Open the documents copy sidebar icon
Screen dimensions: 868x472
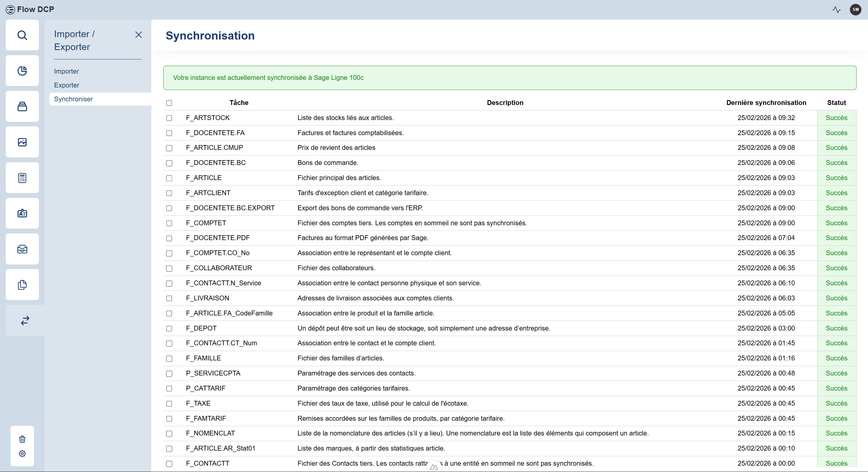tap(22, 285)
